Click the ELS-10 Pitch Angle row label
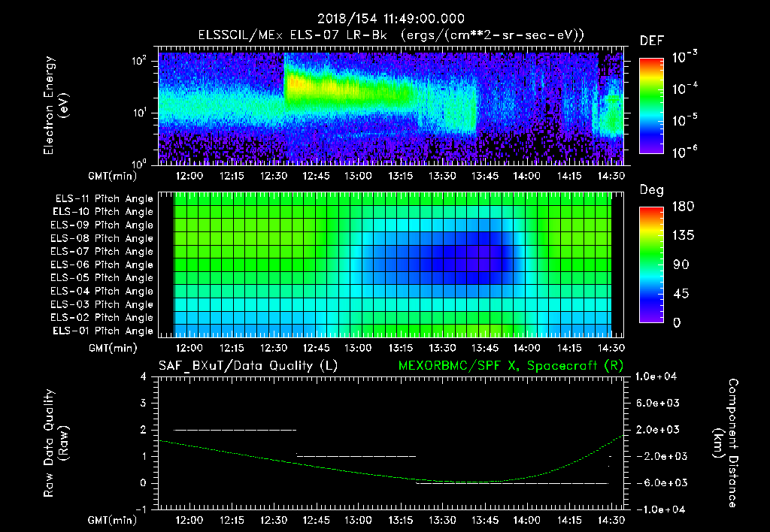 coord(103,212)
